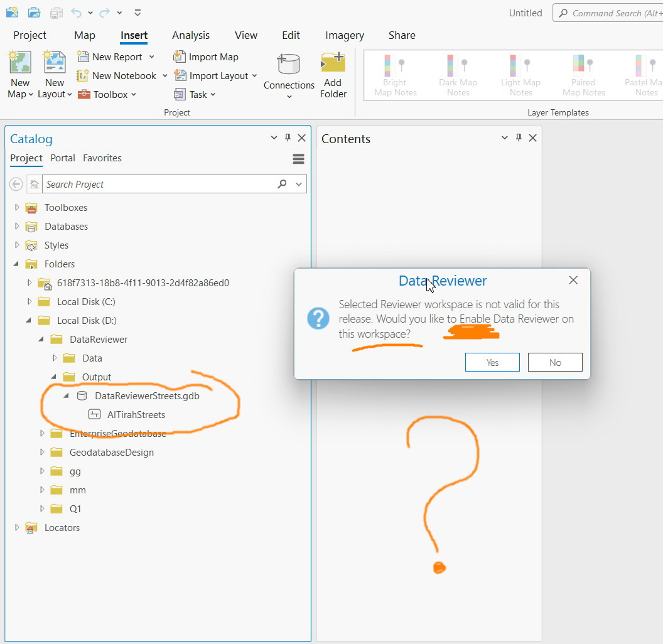This screenshot has height=644, width=663.
Task: Pin the Catalog pane
Action: tap(288, 137)
